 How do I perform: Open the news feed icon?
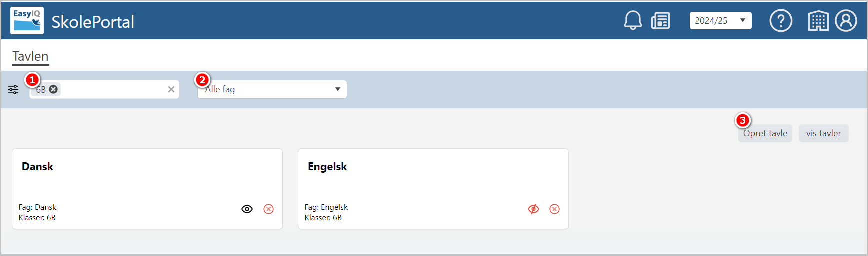tap(661, 21)
